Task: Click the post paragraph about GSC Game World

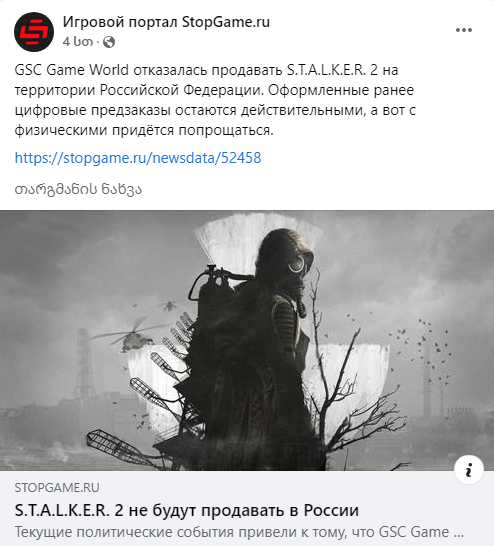Action: click(215, 100)
